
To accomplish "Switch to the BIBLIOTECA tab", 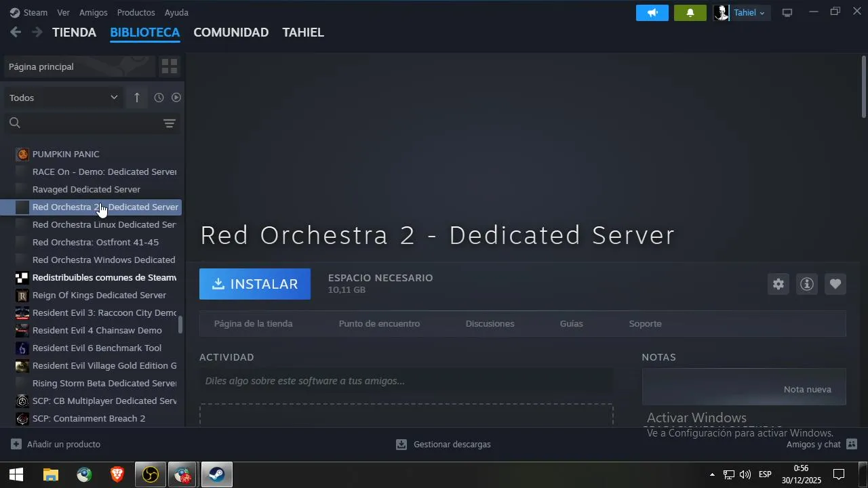I will [145, 33].
